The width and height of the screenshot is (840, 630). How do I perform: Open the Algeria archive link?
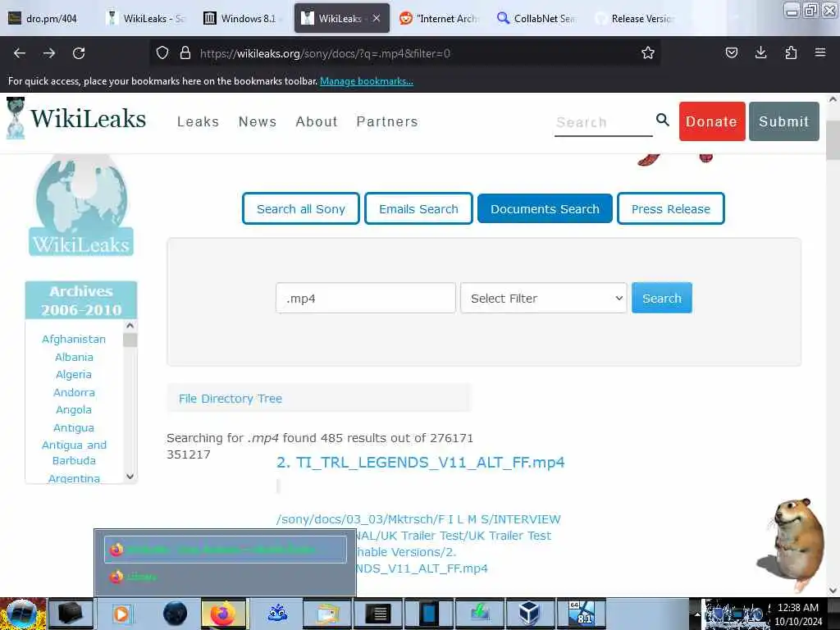point(74,374)
